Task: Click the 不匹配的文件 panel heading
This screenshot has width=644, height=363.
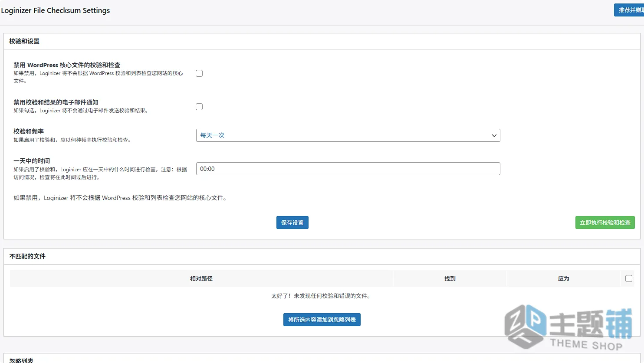Action: [27, 256]
